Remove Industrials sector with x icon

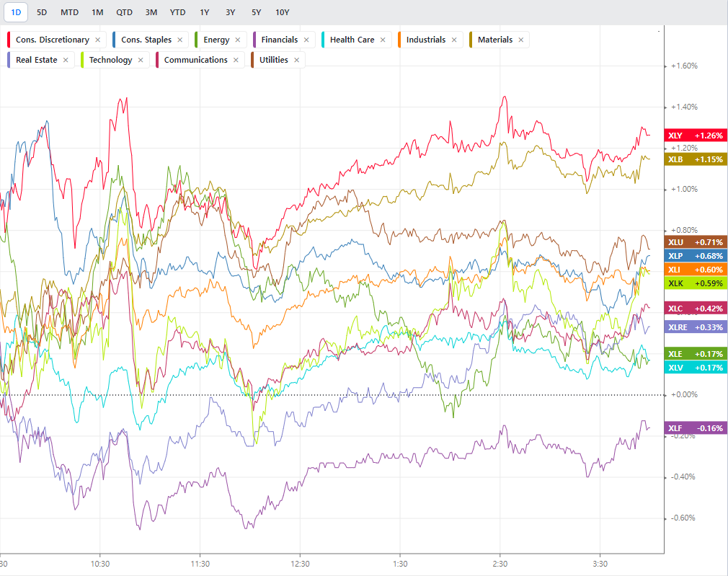[x=454, y=40]
